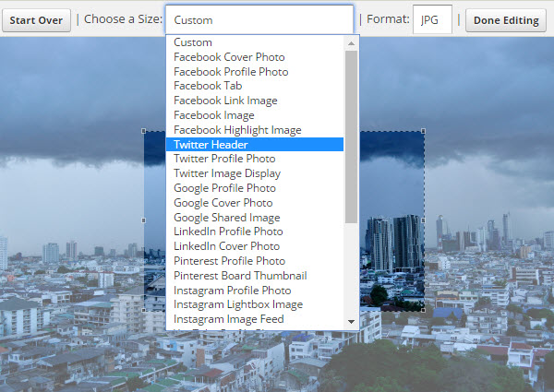Choose Pinterest Board Thumbnail size

255,276
